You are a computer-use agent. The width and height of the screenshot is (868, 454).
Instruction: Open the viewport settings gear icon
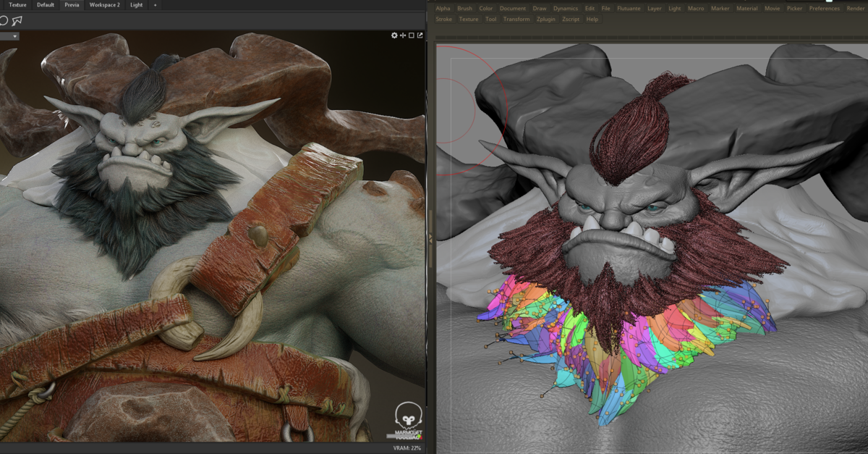point(394,35)
